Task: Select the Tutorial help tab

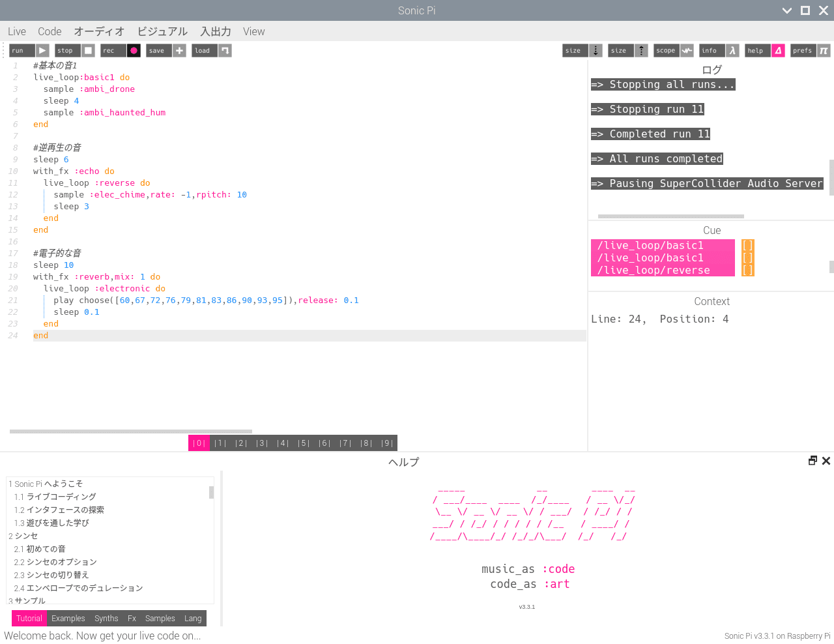Action: (29, 619)
